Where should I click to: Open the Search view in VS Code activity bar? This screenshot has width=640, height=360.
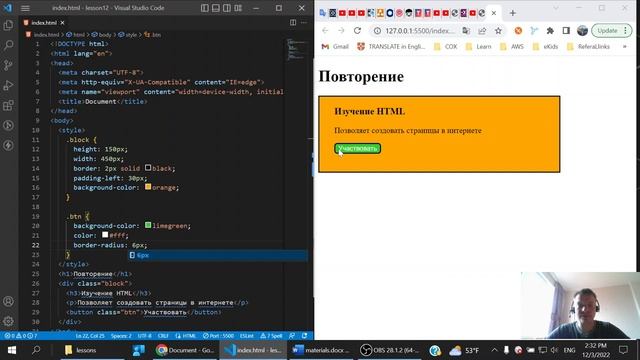[x=8, y=45]
